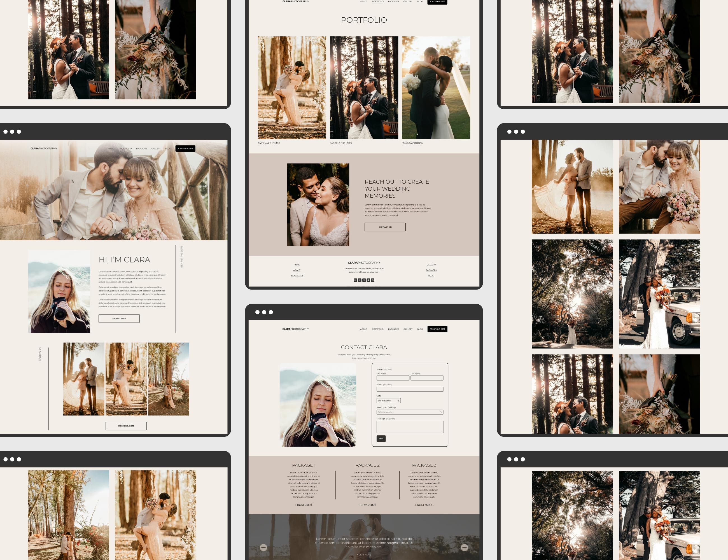Click ABOUT in the contact page navigation
728x560 pixels.
pos(364,329)
